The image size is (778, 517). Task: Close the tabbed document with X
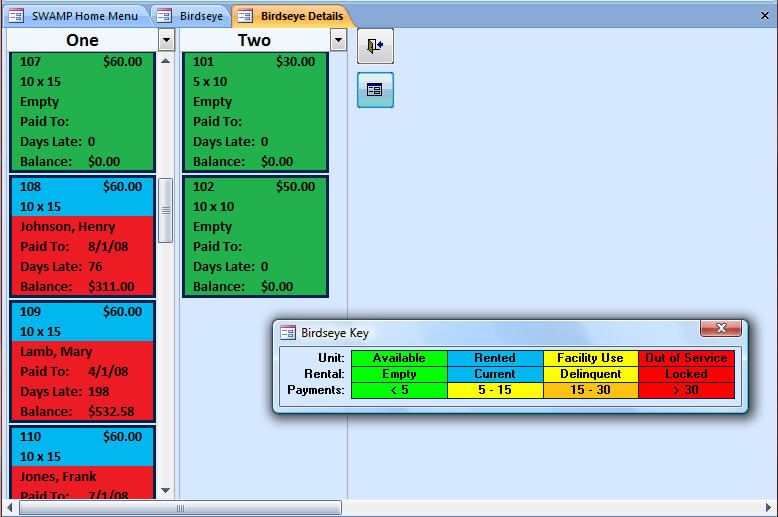[x=765, y=16]
